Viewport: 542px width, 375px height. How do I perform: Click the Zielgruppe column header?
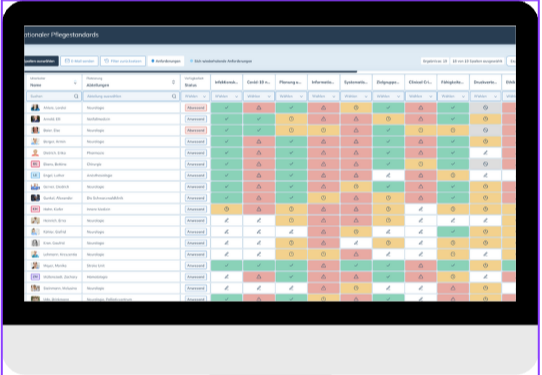[388, 82]
